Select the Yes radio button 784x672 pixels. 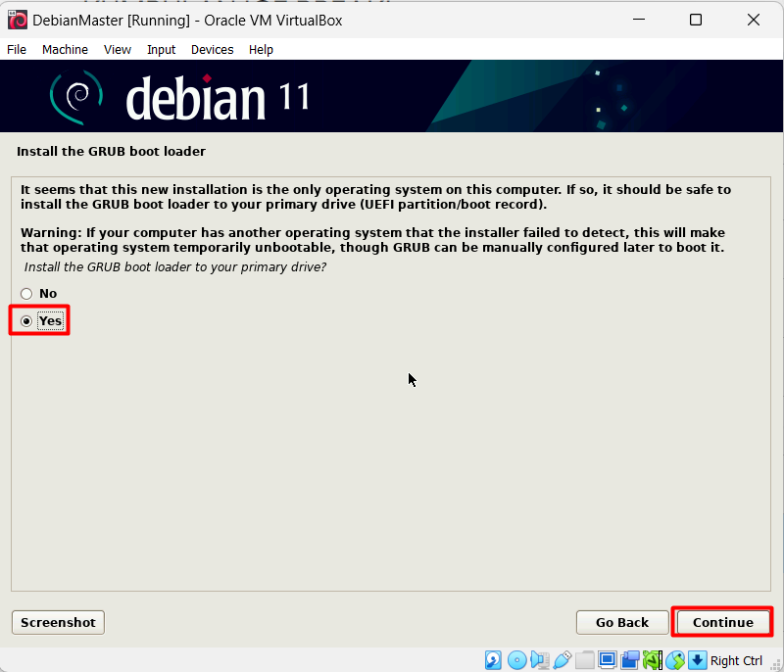coord(26,320)
